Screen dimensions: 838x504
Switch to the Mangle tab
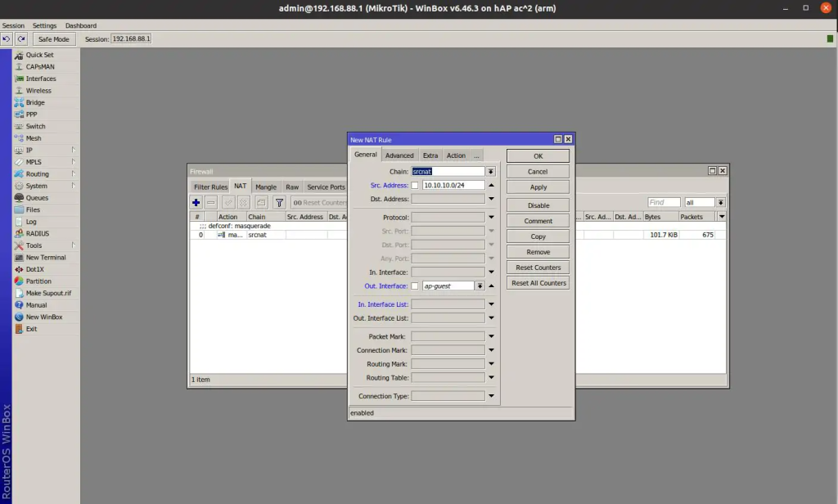click(x=266, y=187)
